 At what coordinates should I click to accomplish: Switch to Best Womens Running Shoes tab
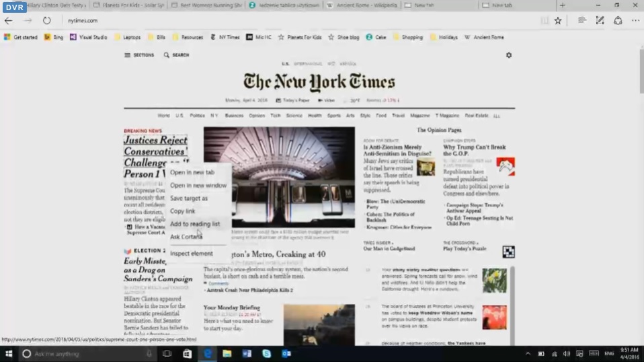pyautogui.click(x=206, y=5)
